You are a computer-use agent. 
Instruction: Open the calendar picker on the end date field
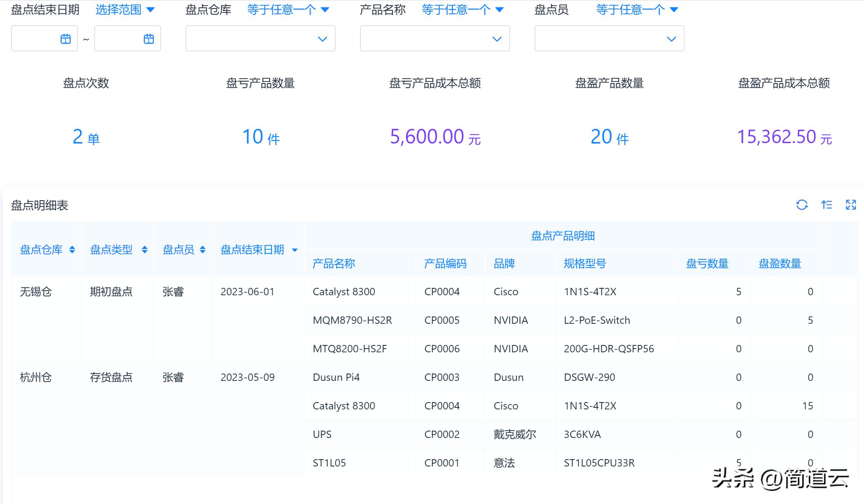point(148,38)
